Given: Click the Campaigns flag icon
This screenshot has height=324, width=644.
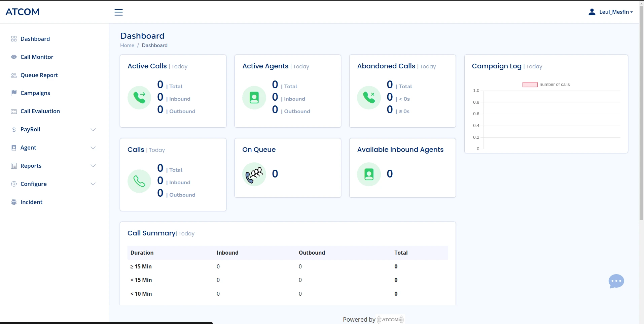Looking at the screenshot, I should [x=14, y=93].
